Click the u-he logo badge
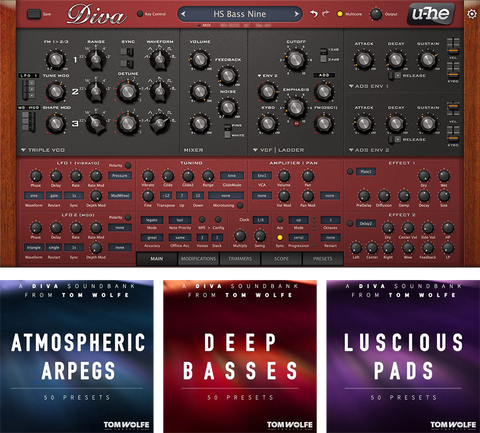This screenshot has height=433, width=480. [431, 14]
